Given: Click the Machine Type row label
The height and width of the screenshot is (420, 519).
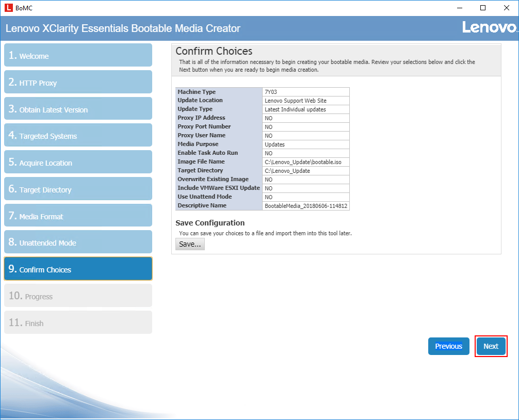Looking at the screenshot, I should pos(197,92).
